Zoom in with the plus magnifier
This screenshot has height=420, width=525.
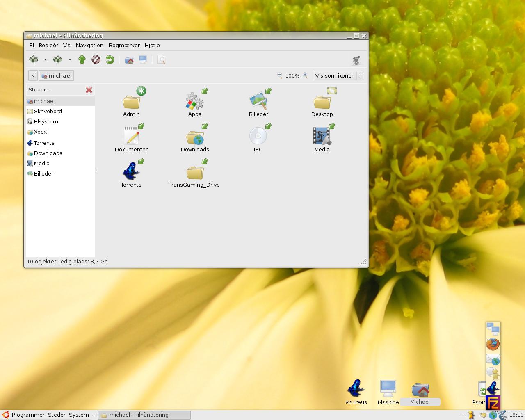point(305,75)
